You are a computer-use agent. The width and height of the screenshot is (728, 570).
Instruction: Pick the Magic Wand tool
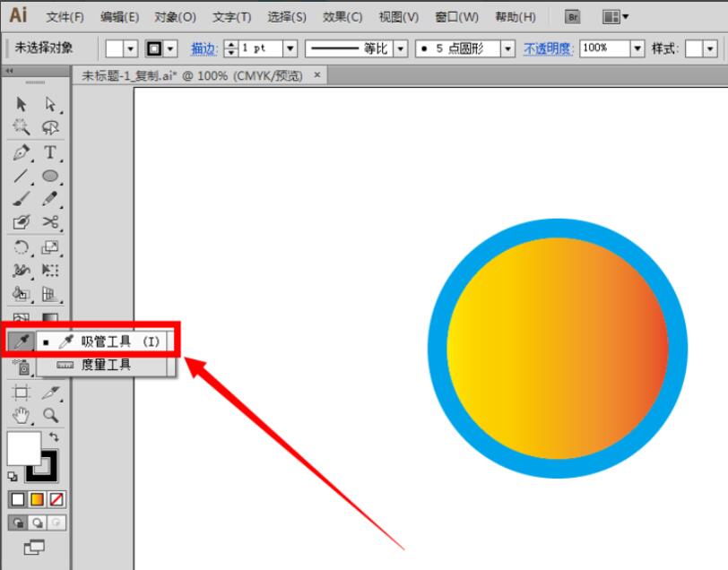22,128
